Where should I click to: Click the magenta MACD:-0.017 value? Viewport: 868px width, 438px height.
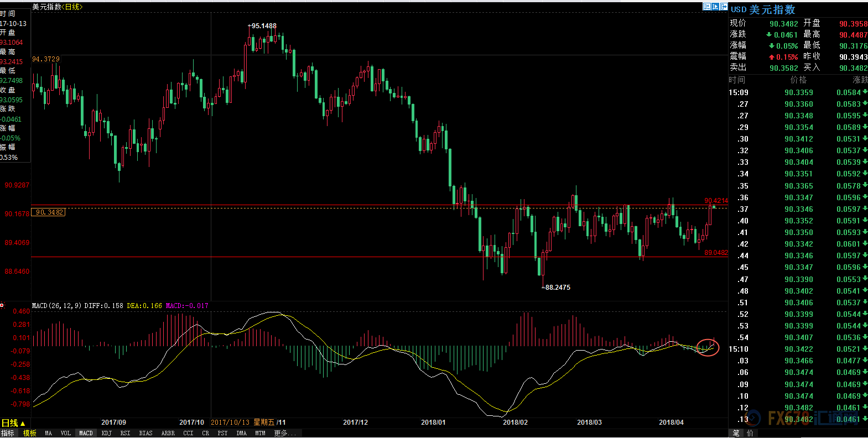tap(187, 306)
